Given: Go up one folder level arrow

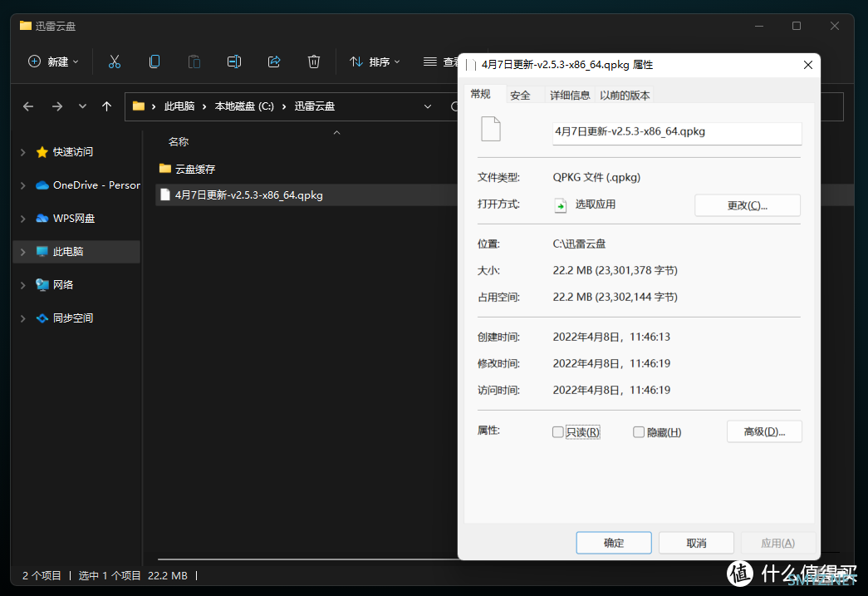Looking at the screenshot, I should click(107, 106).
